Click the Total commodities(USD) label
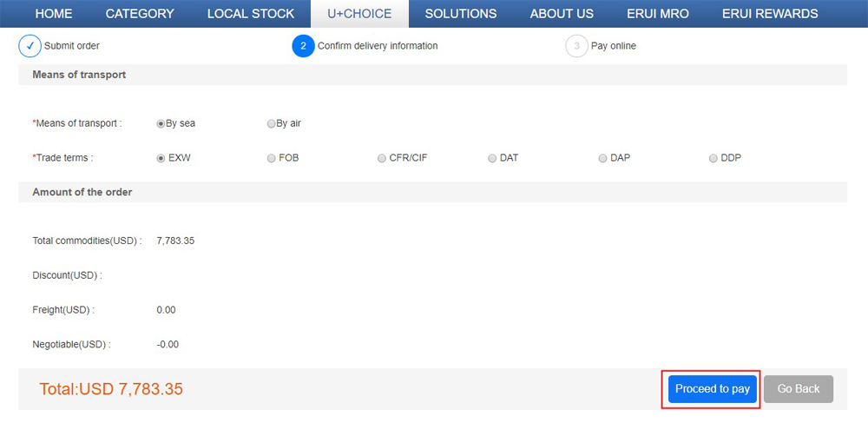 click(x=88, y=241)
